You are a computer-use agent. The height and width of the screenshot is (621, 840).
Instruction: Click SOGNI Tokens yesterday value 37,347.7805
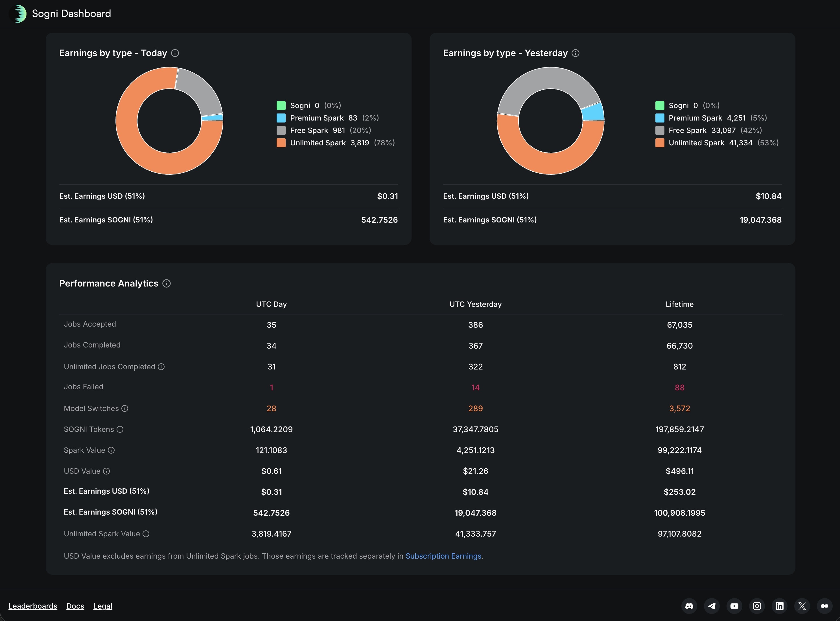[x=475, y=429]
